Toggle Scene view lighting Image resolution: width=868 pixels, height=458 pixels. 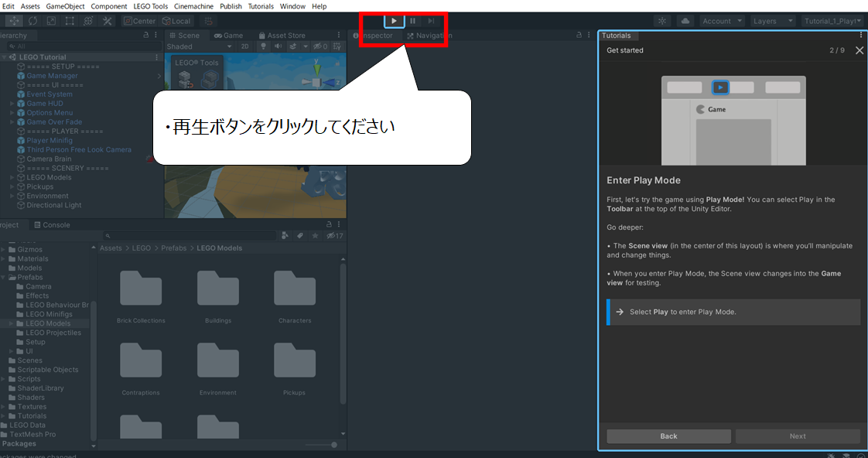point(264,46)
